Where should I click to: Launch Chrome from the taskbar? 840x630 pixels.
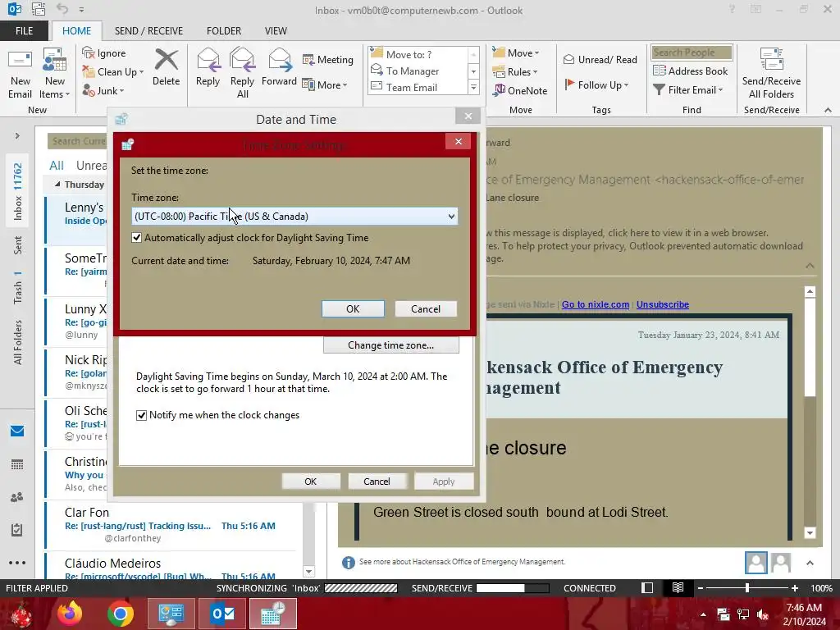click(120, 614)
